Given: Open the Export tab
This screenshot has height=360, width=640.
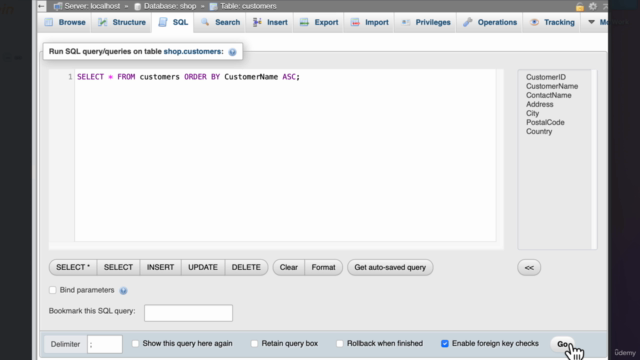Looking at the screenshot, I should pos(319,22).
